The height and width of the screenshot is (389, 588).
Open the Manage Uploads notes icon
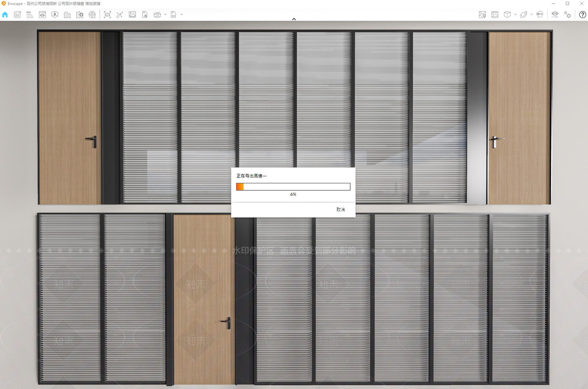17,15
